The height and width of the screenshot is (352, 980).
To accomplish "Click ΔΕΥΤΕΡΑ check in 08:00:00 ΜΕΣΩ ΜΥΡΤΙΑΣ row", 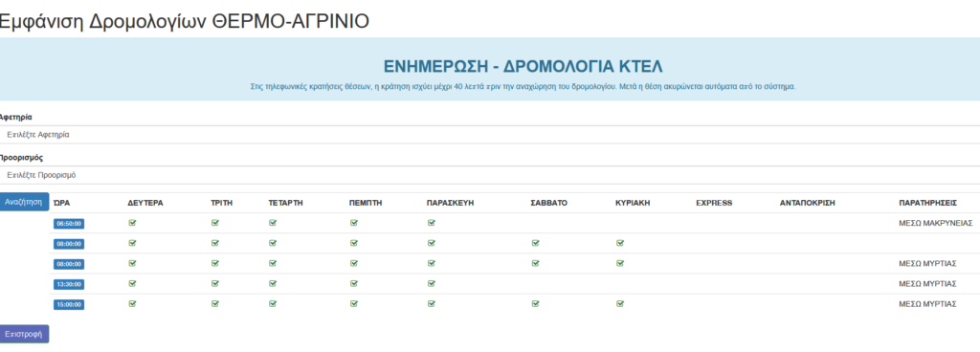I will pyautogui.click(x=132, y=263).
